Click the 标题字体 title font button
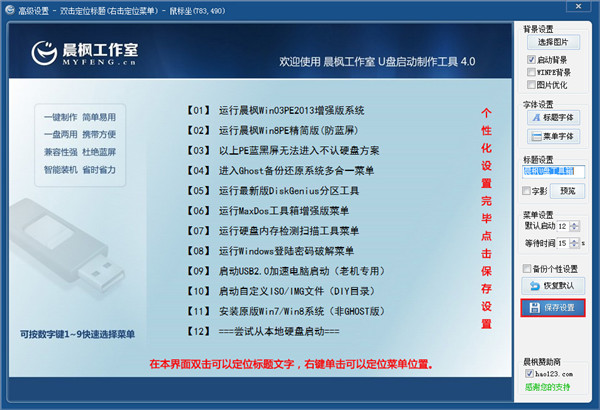 (555, 119)
